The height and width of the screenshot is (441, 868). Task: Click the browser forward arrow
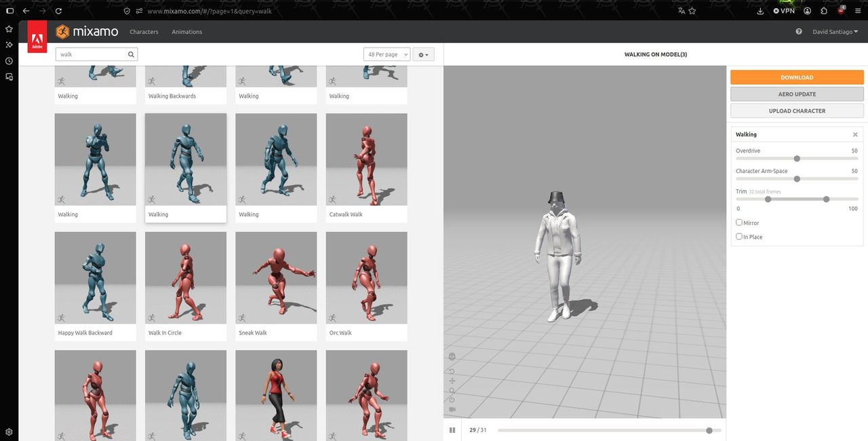point(42,11)
